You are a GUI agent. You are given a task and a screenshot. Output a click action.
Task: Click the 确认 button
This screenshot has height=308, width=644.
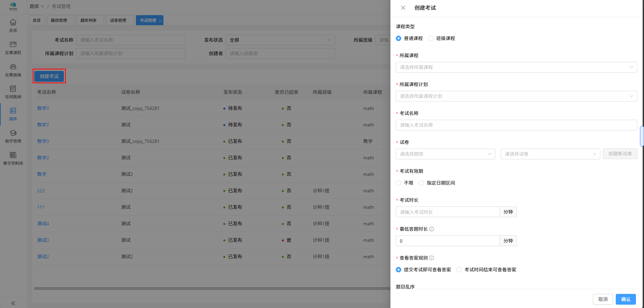626,299
